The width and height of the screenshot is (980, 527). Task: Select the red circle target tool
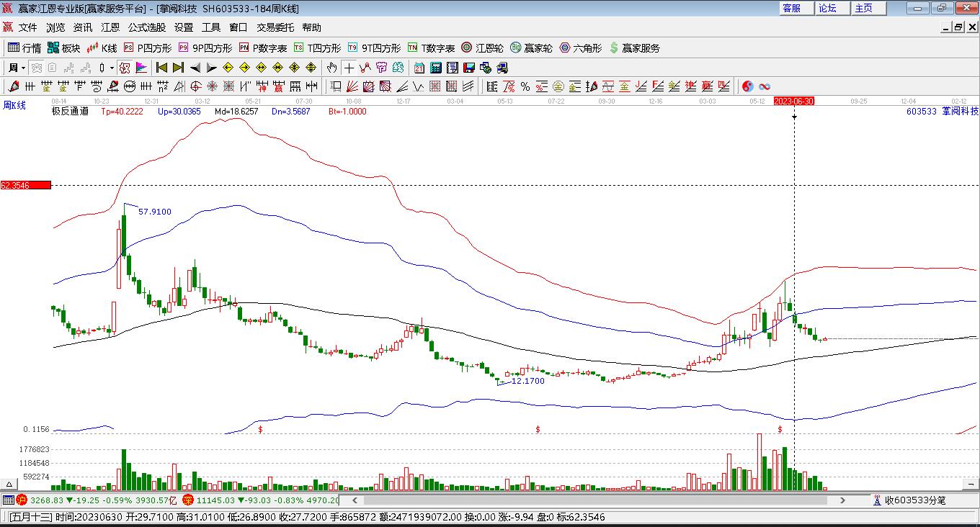196,86
